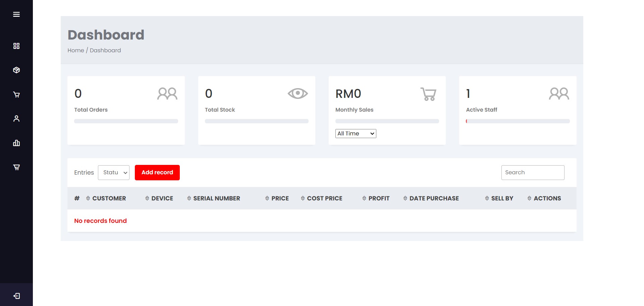This screenshot has height=306, width=644.
Task: Open the bar chart reports icon
Action: 16,143
